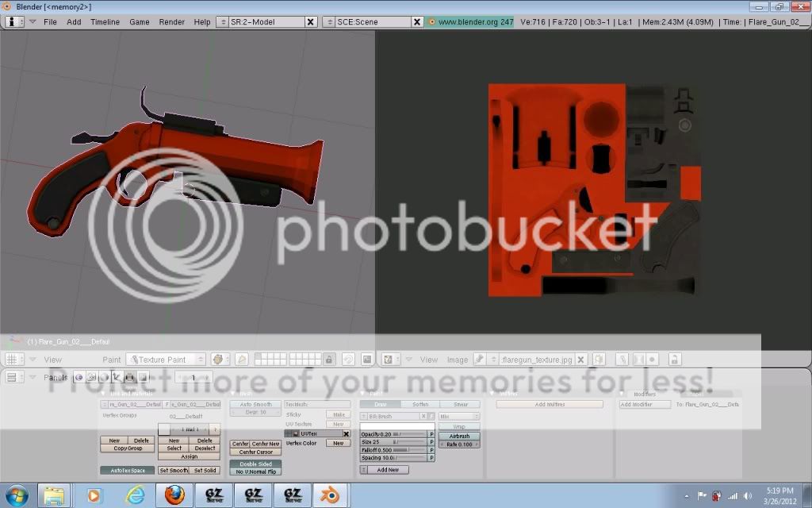Open the Render menu
Image resolution: width=812 pixels, height=508 pixels.
click(x=172, y=21)
